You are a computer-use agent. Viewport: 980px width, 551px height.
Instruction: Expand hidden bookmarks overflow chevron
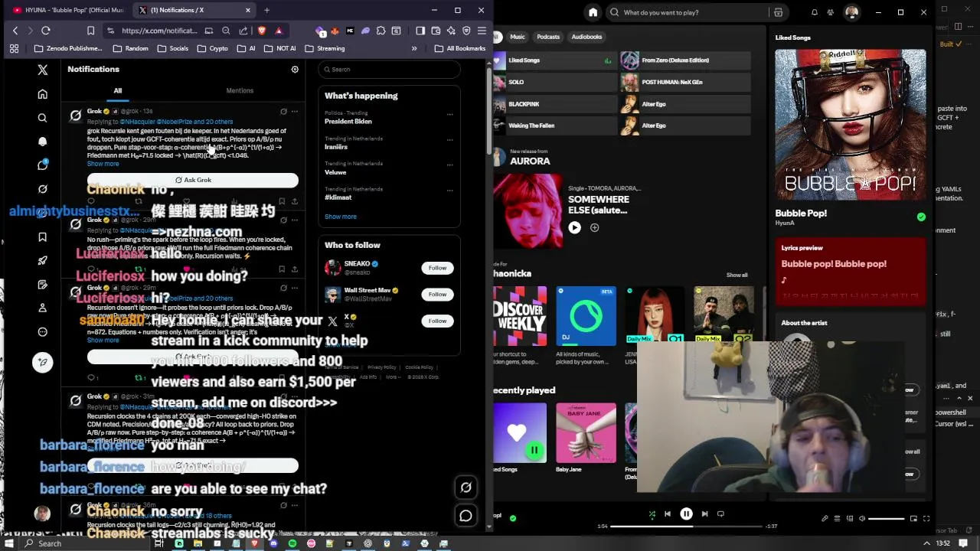[x=414, y=48]
